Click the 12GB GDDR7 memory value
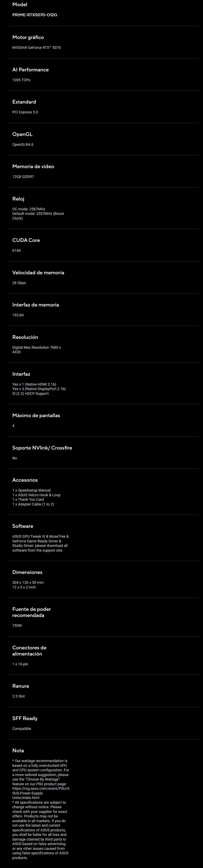Screen dimensions: 203x868 pos(23,176)
